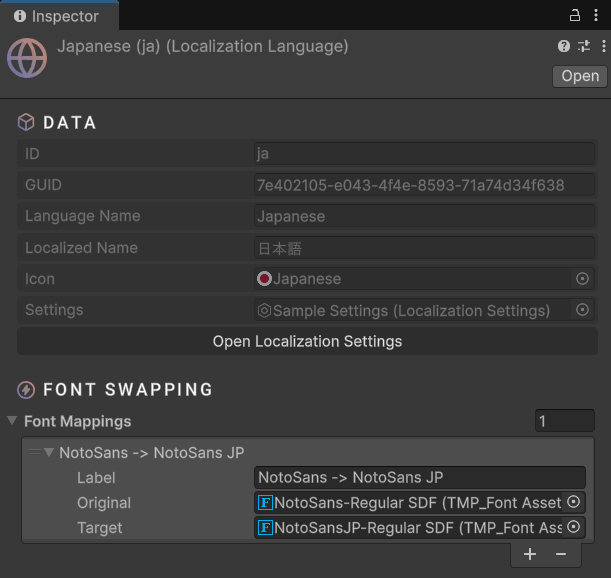Click the Font Mappings size field
The height and width of the screenshot is (578, 611).
click(x=565, y=421)
